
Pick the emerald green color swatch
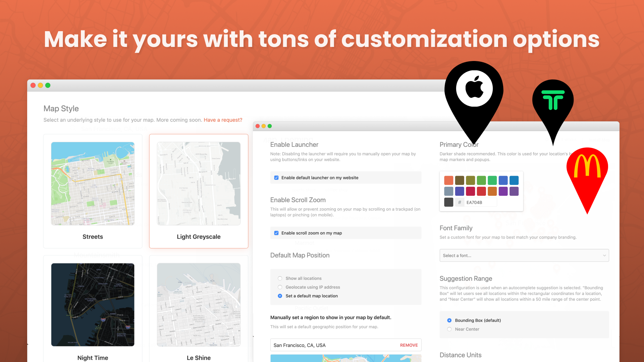492,180
